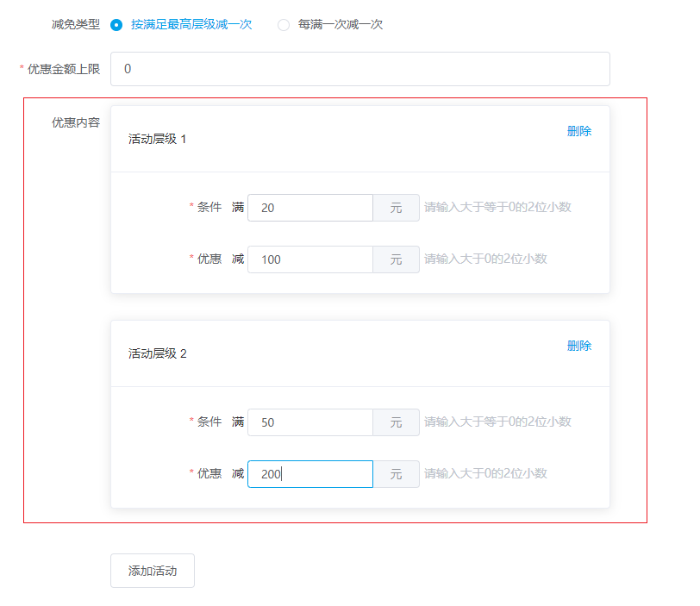Click the 活动层级 2 card title
The width and height of the screenshot is (700, 606).
coord(157,353)
